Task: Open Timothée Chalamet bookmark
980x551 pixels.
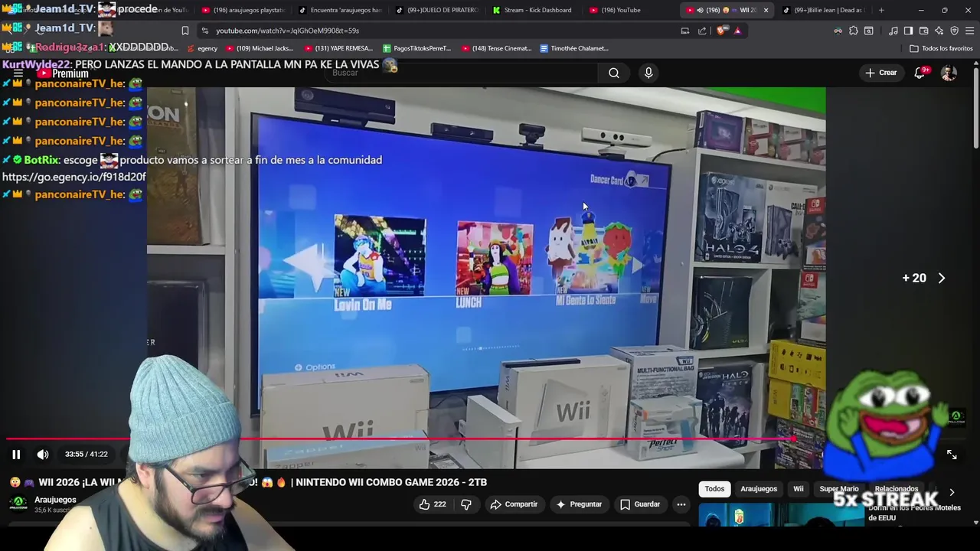Action: pyautogui.click(x=574, y=48)
